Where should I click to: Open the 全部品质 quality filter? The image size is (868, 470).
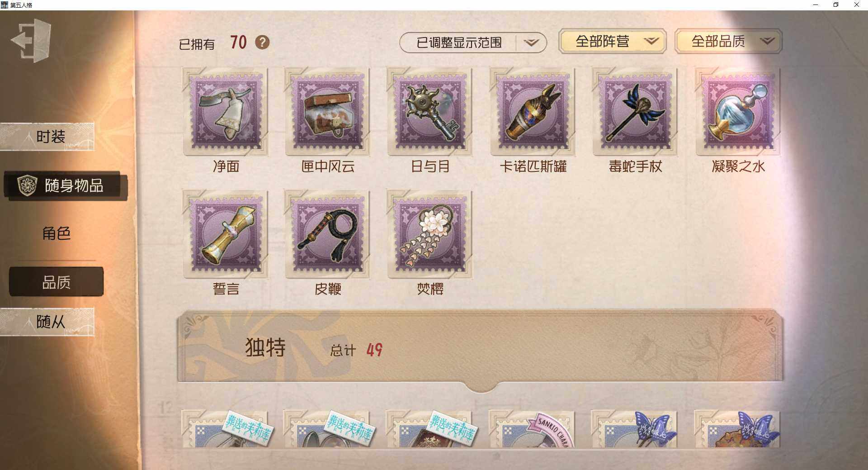coord(728,42)
